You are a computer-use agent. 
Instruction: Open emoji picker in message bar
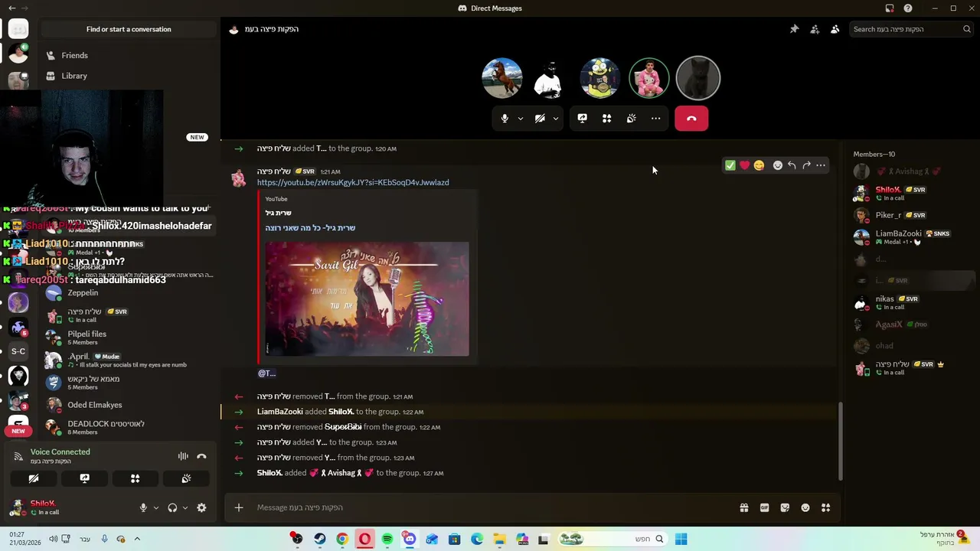[805, 507]
